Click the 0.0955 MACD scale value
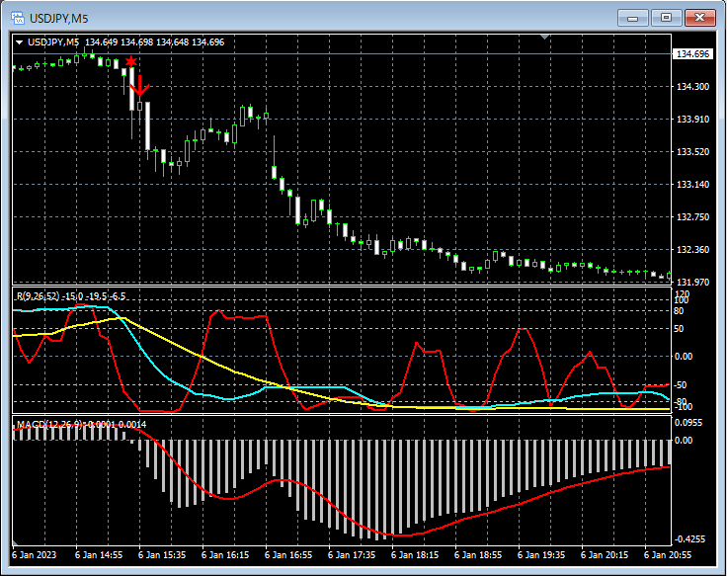This screenshot has height=576, width=728. tap(690, 422)
